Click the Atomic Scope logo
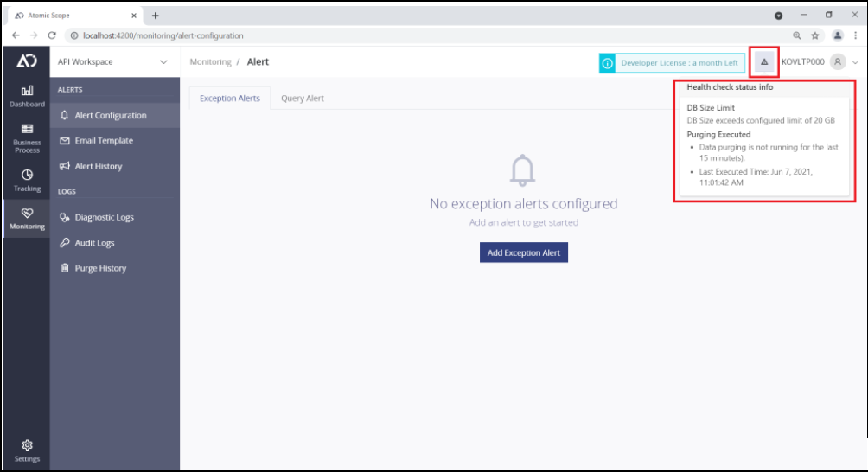The image size is (868, 473). (27, 61)
